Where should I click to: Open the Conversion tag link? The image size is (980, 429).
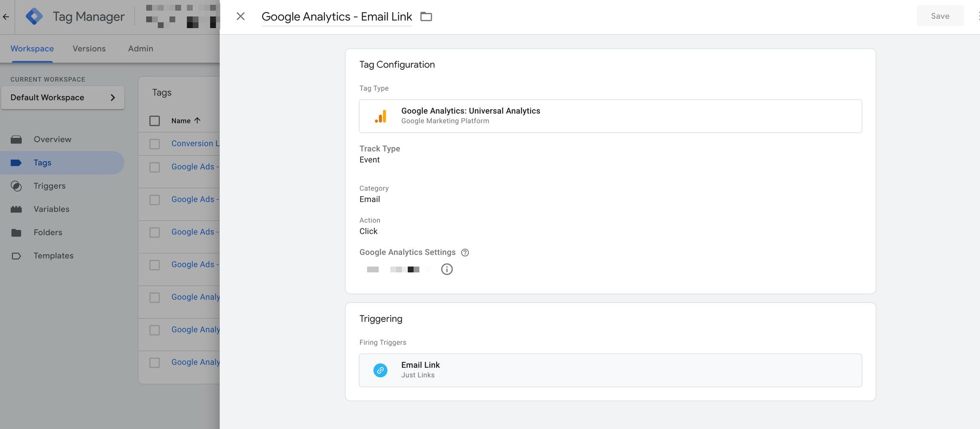(195, 143)
